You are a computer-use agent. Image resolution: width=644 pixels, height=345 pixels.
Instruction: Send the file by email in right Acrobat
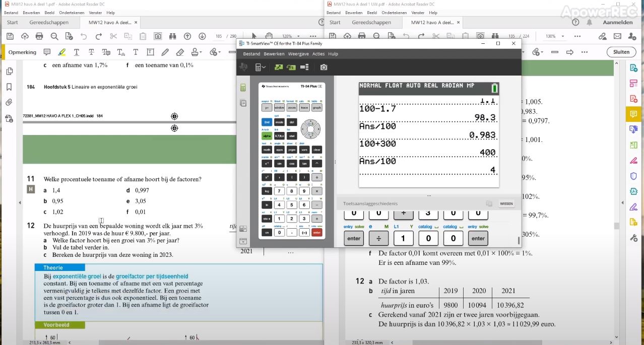617,36
